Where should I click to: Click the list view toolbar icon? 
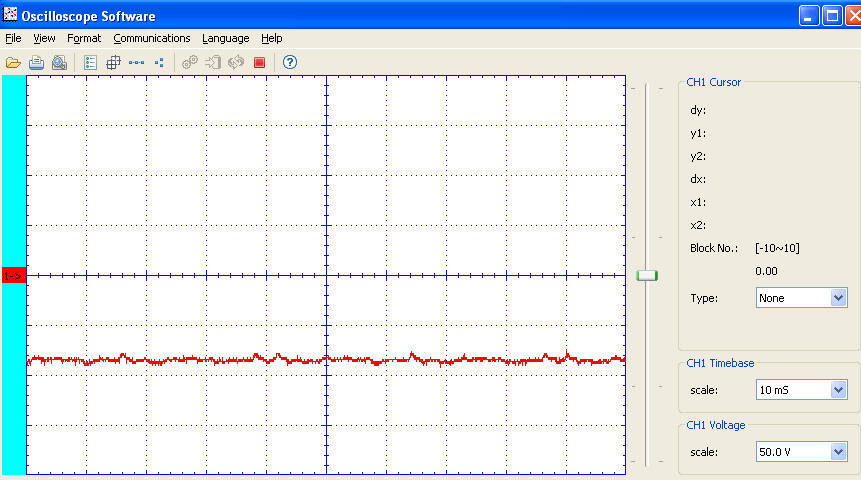[x=90, y=62]
